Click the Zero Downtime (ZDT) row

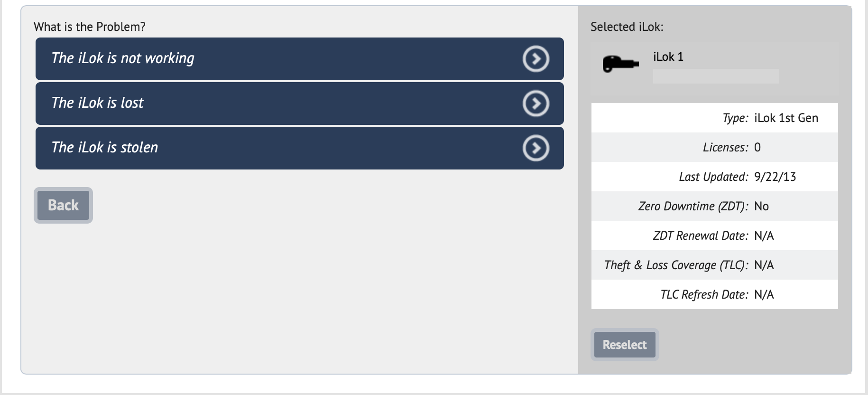pos(715,206)
